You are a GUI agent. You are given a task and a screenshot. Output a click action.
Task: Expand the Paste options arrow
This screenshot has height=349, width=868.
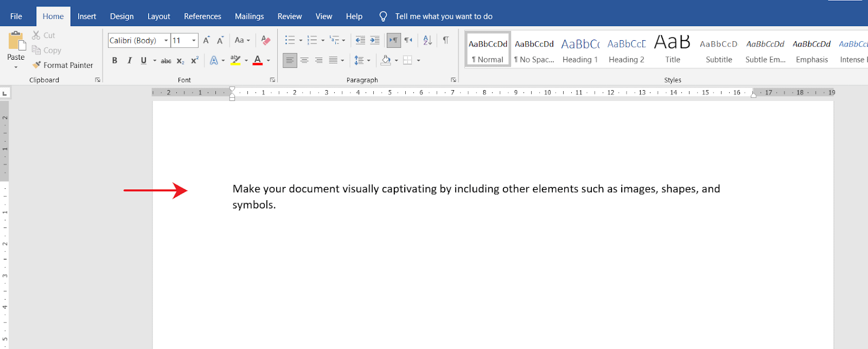point(16,67)
